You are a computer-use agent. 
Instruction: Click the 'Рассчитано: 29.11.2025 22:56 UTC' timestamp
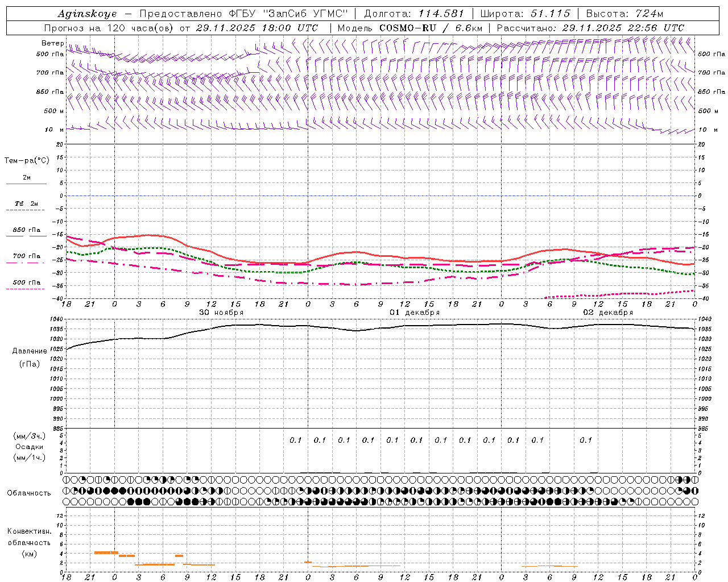pos(590,28)
